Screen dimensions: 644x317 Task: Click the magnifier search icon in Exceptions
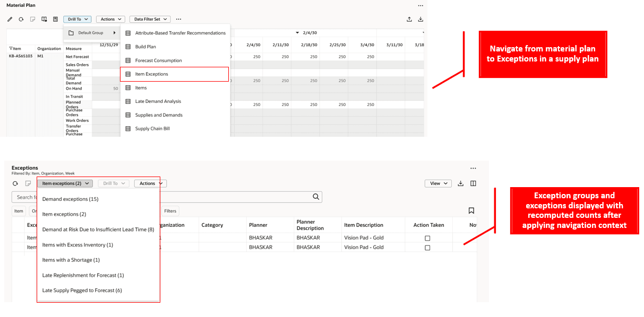[316, 197]
